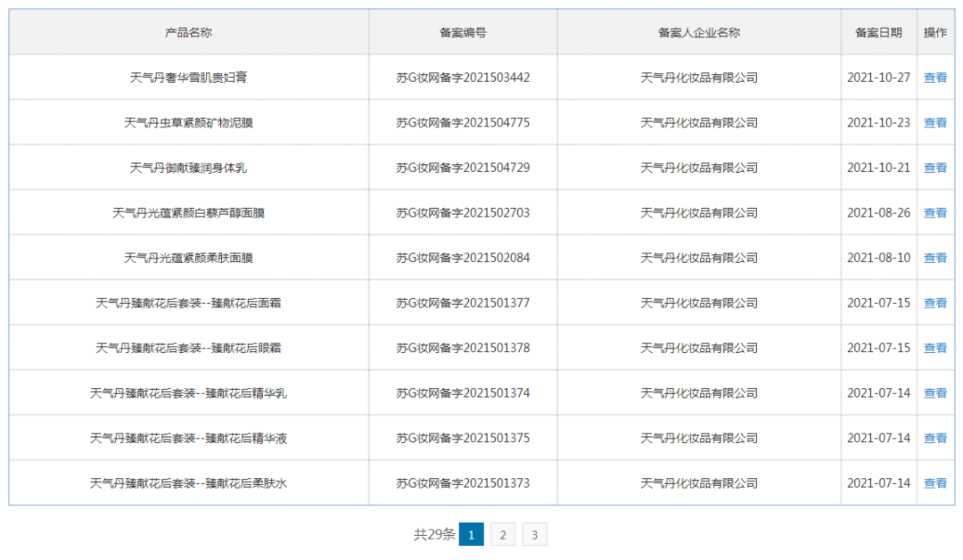Select product name 天气丹臻献花后套装--臻献花后眼霜
The width and height of the screenshot is (963, 560).
click(188, 348)
